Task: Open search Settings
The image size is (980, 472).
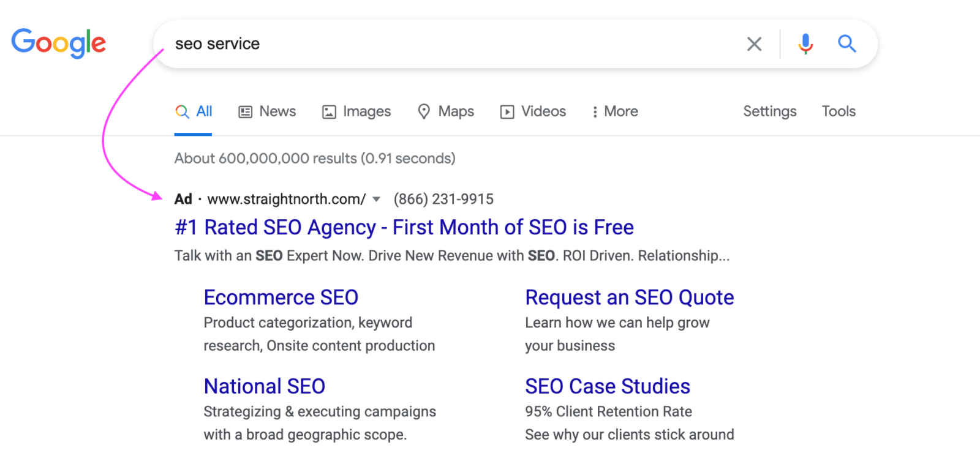Action: click(770, 111)
